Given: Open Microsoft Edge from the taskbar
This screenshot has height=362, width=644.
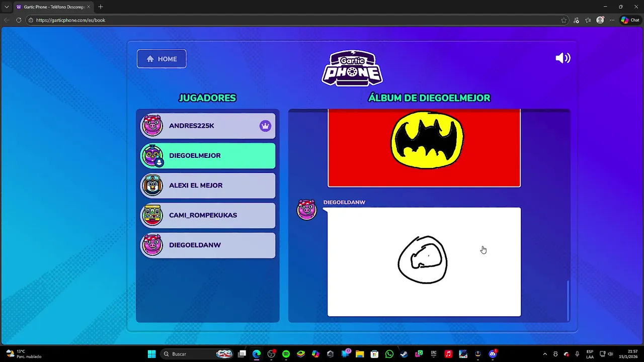Looking at the screenshot, I should click(257, 354).
